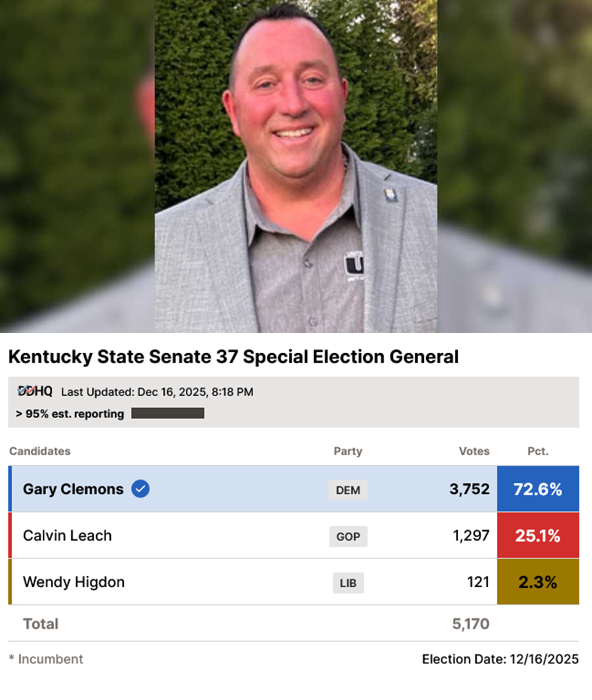The width and height of the screenshot is (592, 700).
Task: Click the winner checkmark beside Gary Clemons
Action: 140,489
